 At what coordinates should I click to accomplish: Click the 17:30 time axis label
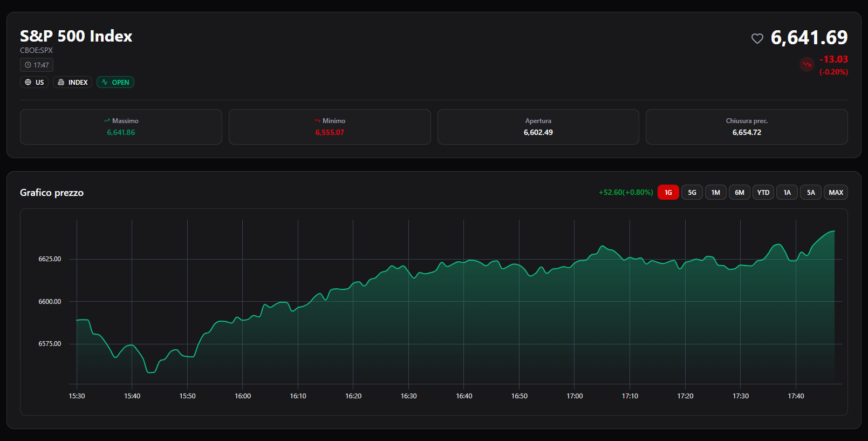point(741,396)
